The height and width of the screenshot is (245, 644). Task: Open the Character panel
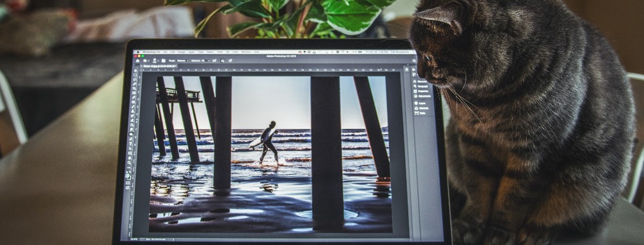click(420, 81)
